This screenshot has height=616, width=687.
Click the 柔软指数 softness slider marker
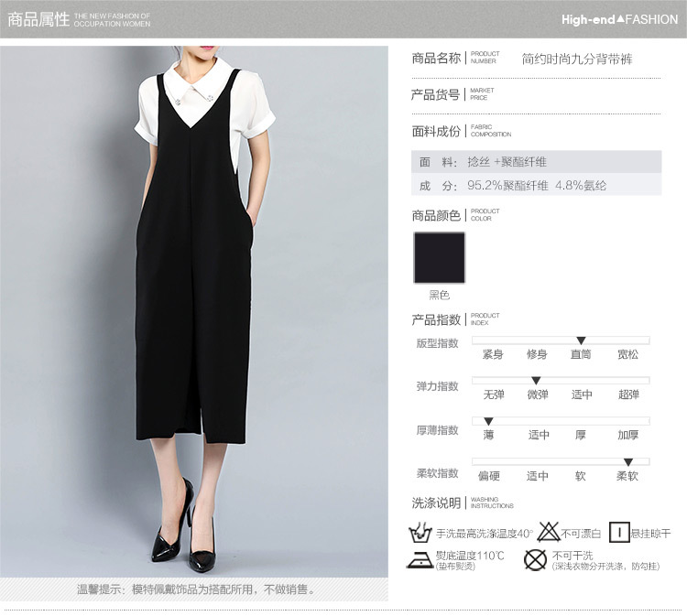pos(628,462)
